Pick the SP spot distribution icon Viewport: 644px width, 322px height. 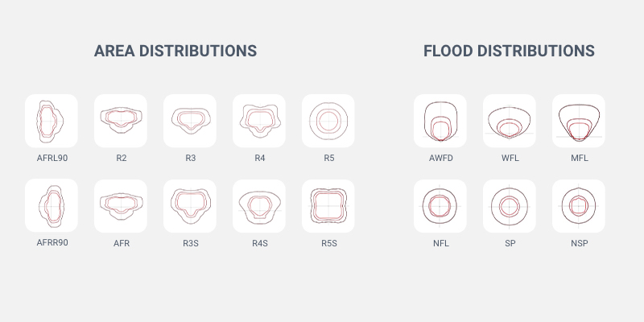tap(510, 205)
